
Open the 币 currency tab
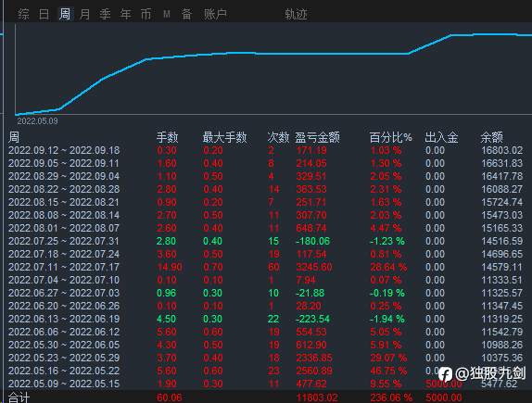coord(146,14)
